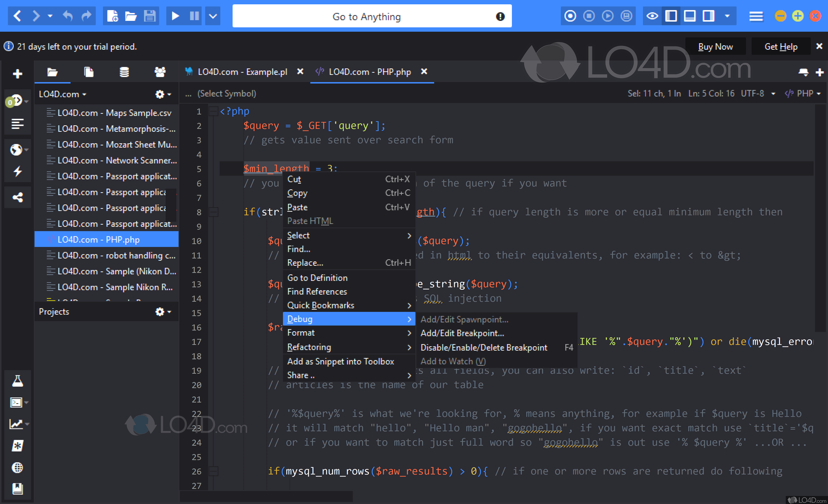Open the database explorer sidebar tab

point(124,72)
